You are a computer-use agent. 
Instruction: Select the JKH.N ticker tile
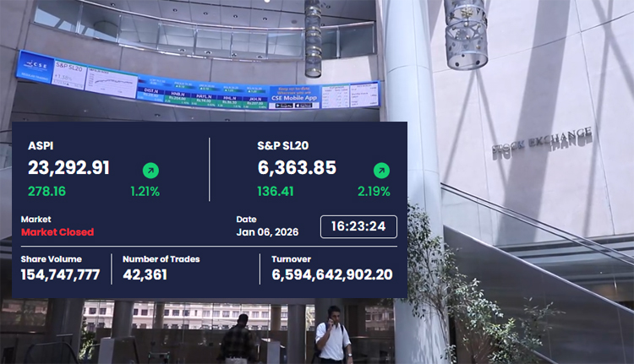pyautogui.click(x=253, y=100)
